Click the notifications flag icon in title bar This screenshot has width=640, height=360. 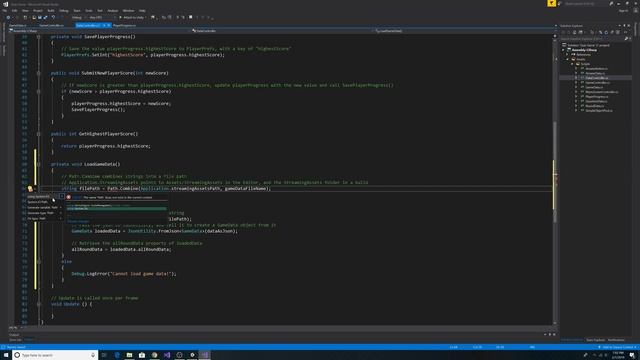coord(551,3)
